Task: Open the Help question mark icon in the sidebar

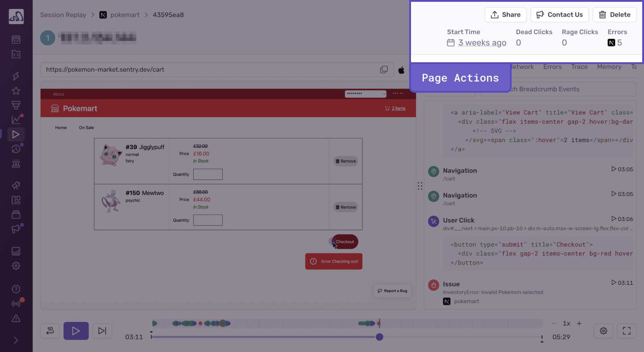Action: [16, 289]
